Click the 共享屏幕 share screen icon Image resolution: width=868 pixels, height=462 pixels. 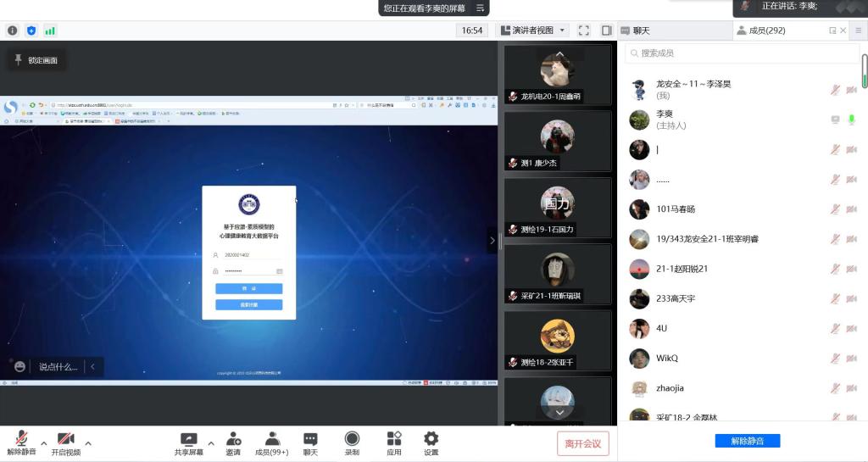(189, 443)
